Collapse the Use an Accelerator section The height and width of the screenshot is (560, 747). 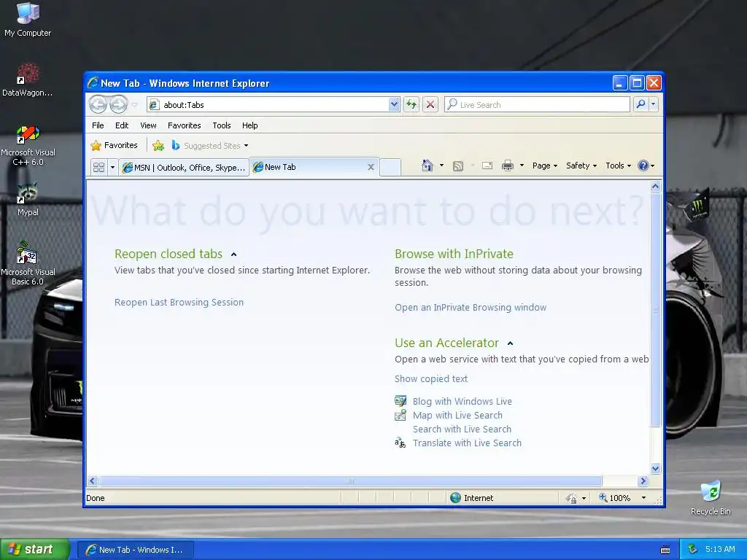tap(510, 344)
